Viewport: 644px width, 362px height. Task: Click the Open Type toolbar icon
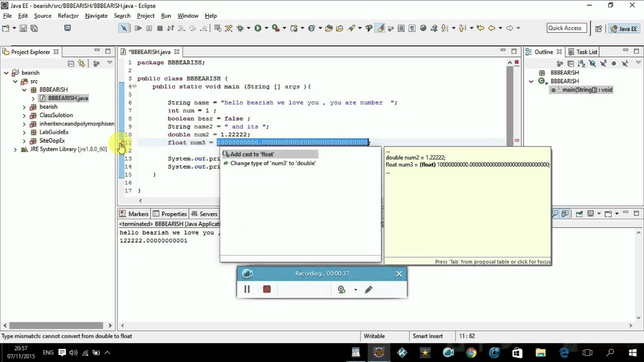click(329, 28)
